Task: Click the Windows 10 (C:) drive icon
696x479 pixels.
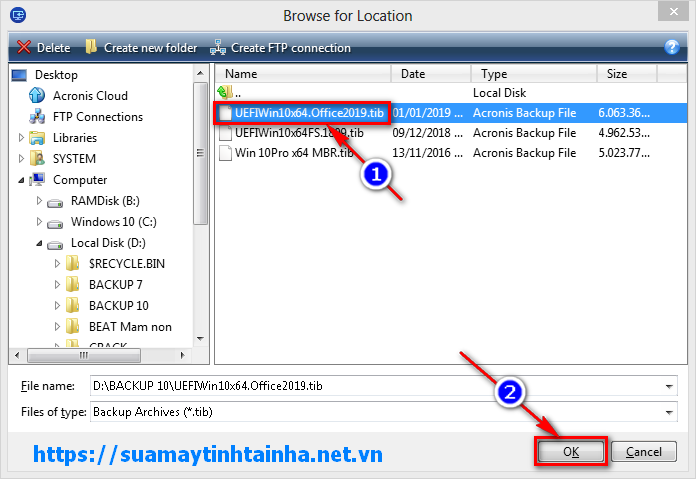Action: click(55, 223)
